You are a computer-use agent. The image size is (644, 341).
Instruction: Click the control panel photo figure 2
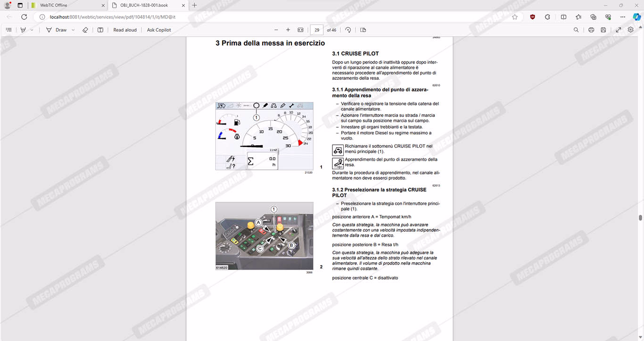264,236
